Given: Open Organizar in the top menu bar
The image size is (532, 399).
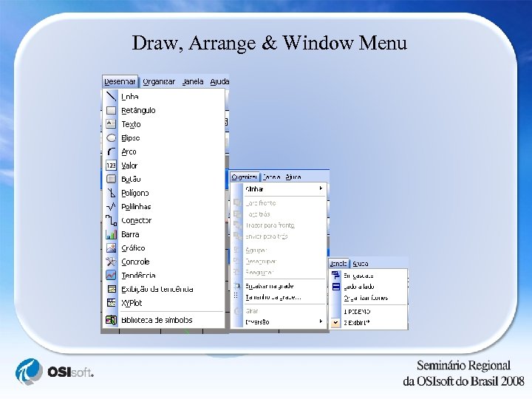Looking at the screenshot, I should (159, 82).
